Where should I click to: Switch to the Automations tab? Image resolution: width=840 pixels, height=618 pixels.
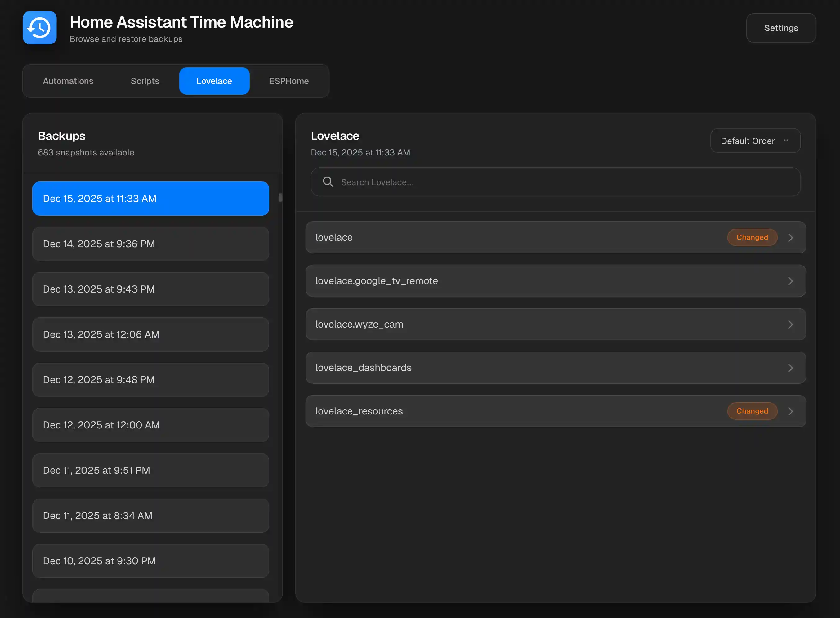pyautogui.click(x=68, y=81)
